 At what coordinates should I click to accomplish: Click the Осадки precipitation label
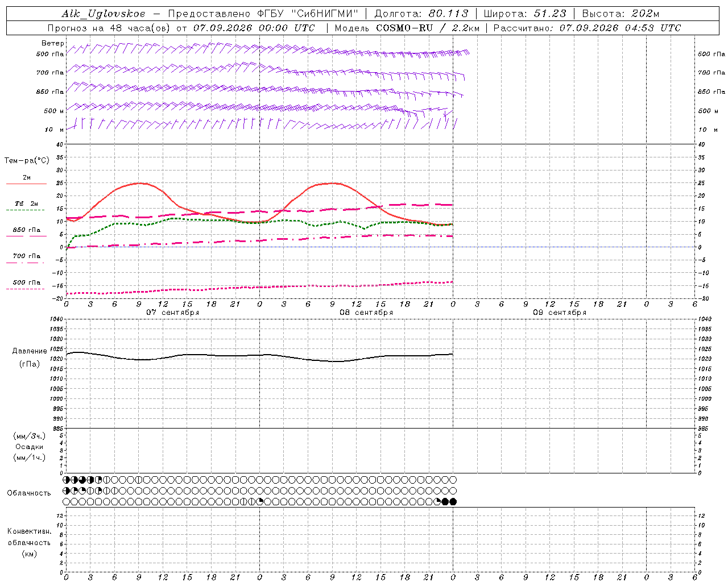point(30,447)
